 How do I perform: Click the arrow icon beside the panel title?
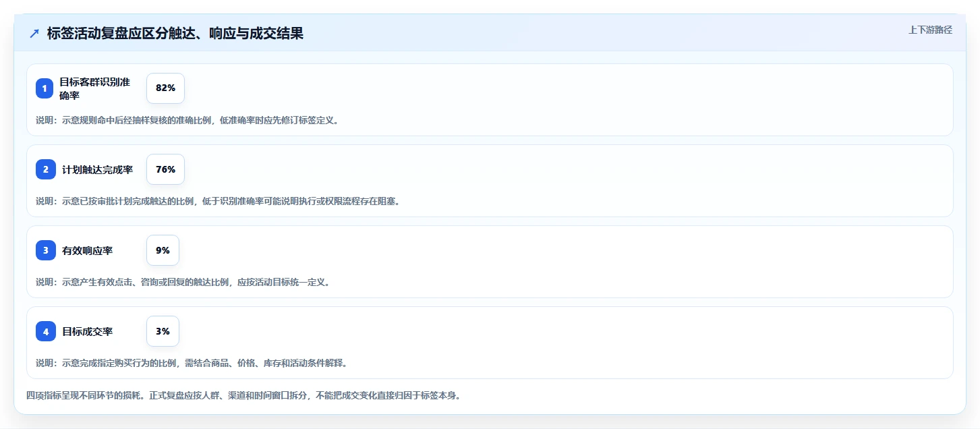(34, 34)
